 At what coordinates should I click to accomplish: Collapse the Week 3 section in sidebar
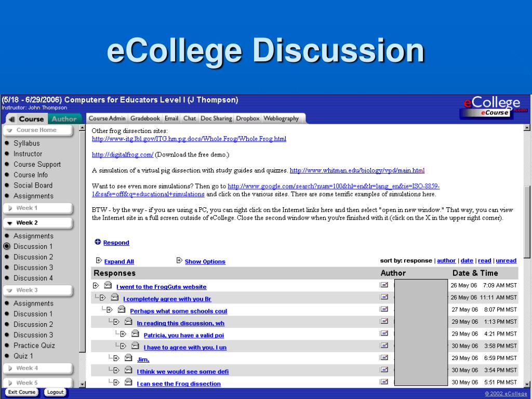coord(38,290)
